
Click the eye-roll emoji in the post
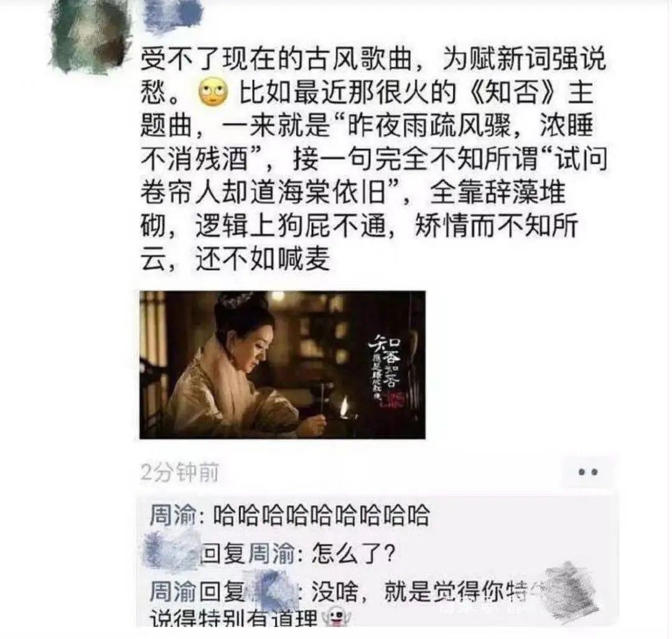click(x=213, y=92)
